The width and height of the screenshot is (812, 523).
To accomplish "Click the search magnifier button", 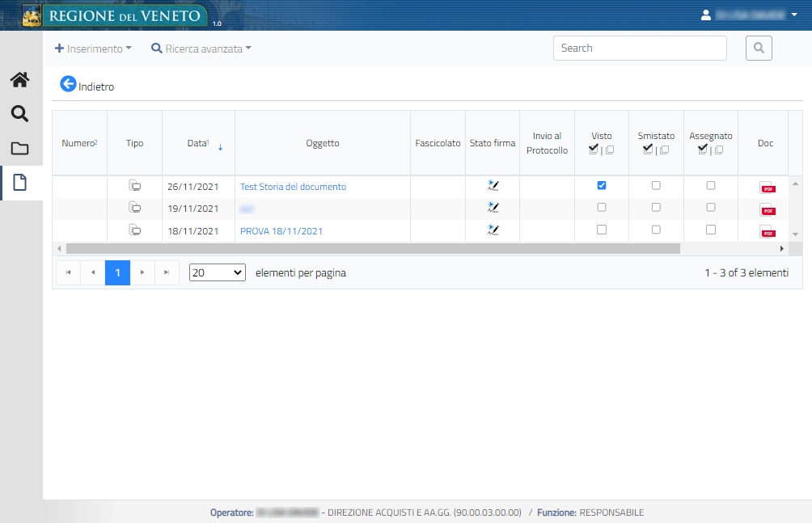I will [x=759, y=49].
